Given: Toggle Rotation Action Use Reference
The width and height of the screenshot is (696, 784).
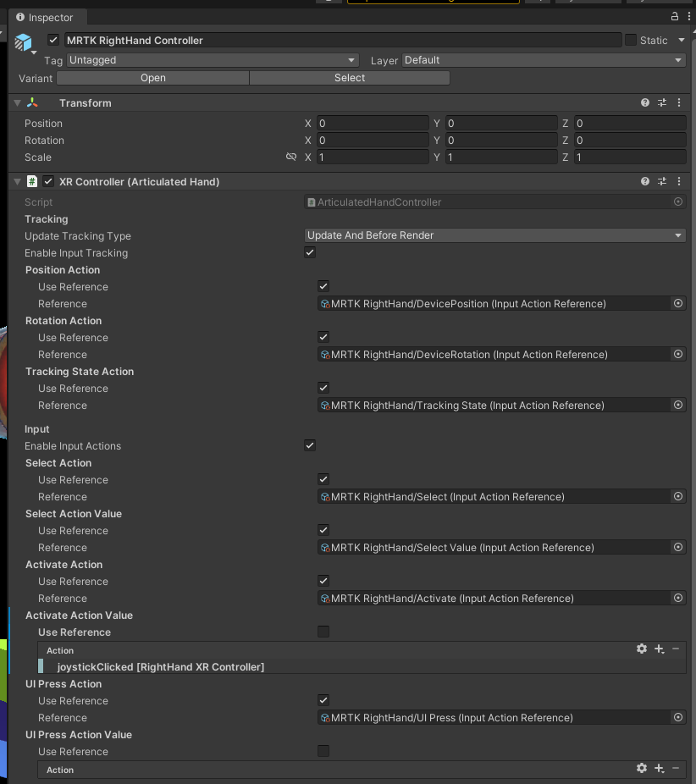Looking at the screenshot, I should coord(323,337).
